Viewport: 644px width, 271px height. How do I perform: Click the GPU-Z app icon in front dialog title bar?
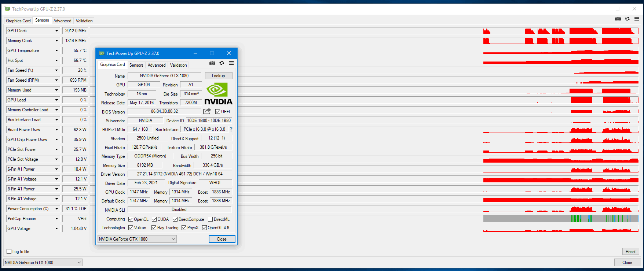(x=102, y=53)
